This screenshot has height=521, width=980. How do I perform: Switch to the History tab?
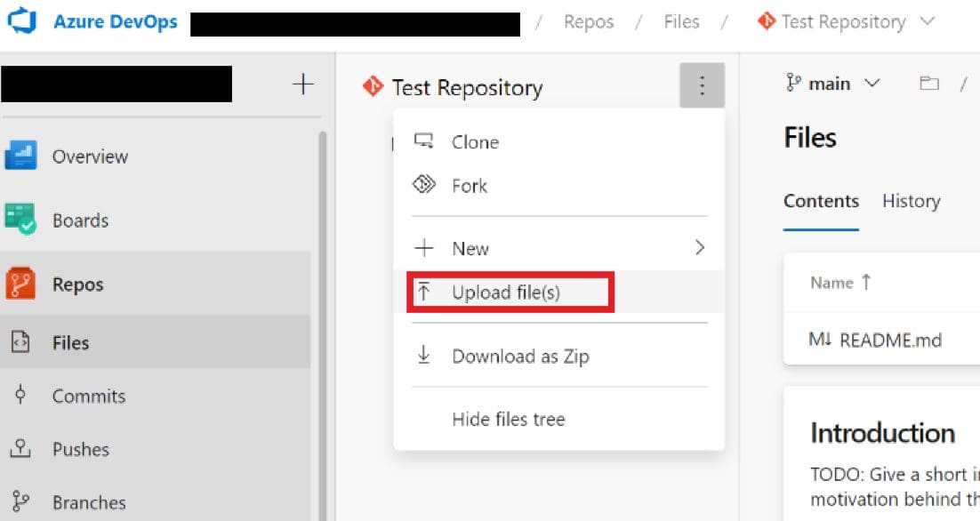pos(911,201)
